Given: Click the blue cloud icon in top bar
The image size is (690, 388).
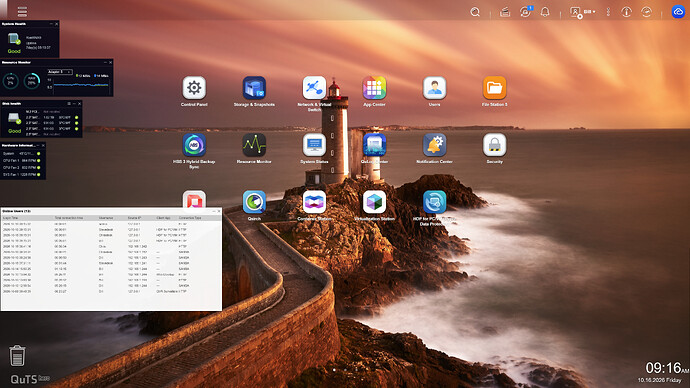Looking at the screenshot, I should (x=678, y=12).
